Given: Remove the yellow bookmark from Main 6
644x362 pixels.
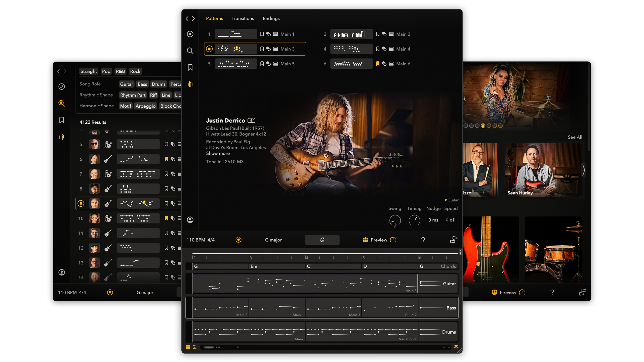Looking at the screenshot, I should coord(377,64).
